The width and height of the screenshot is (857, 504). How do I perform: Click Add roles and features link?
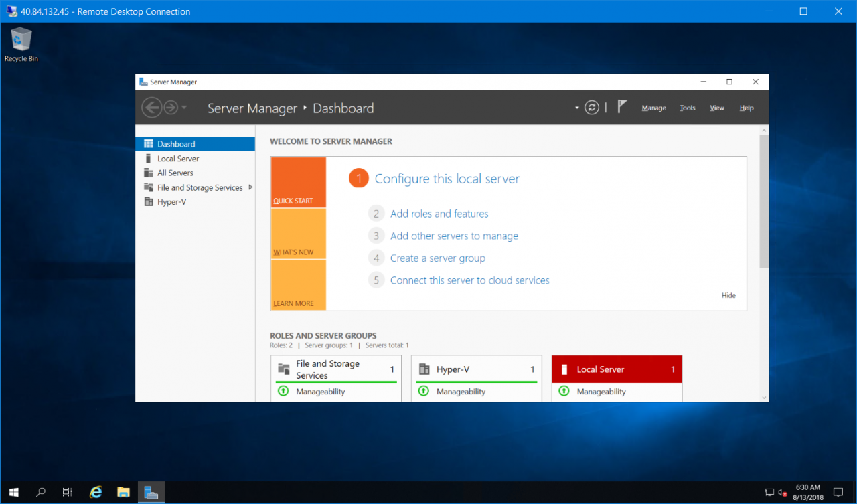(x=439, y=214)
